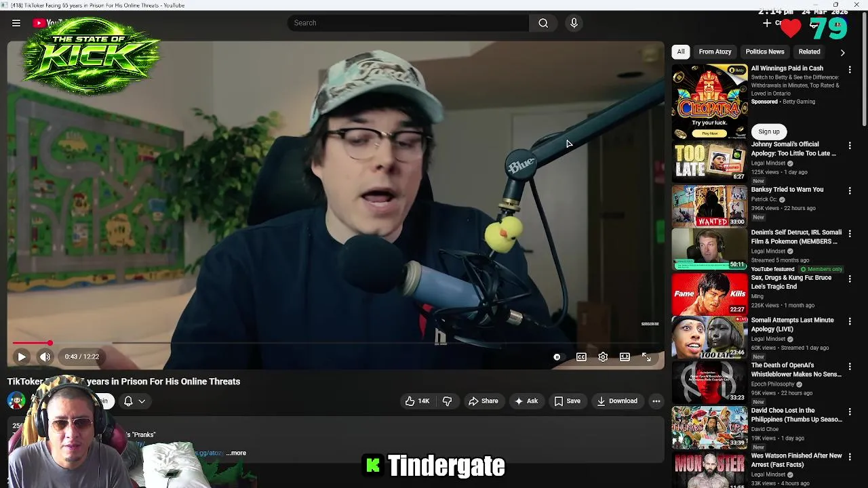Viewport: 868px width, 488px height.
Task: Click the search input field
Action: (x=408, y=23)
